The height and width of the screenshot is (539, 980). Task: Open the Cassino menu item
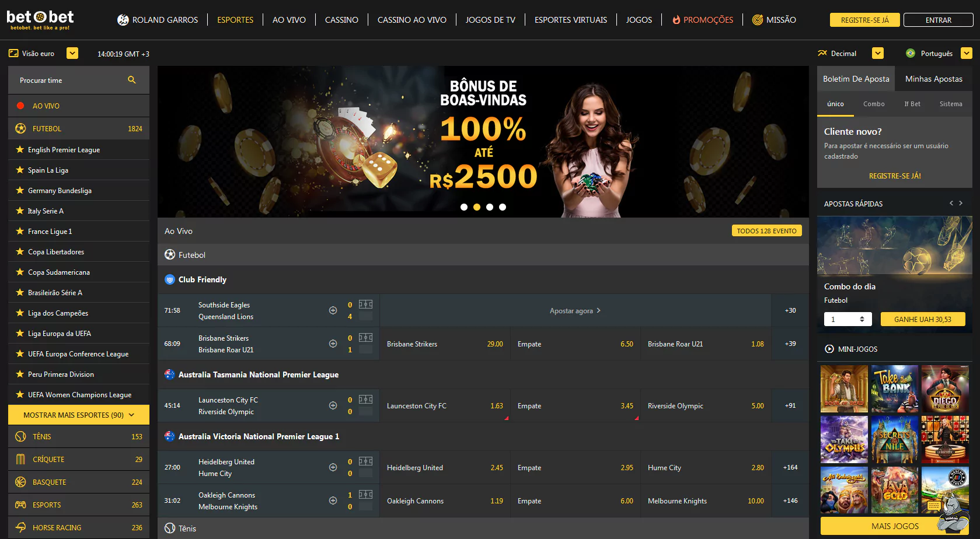[x=341, y=20]
